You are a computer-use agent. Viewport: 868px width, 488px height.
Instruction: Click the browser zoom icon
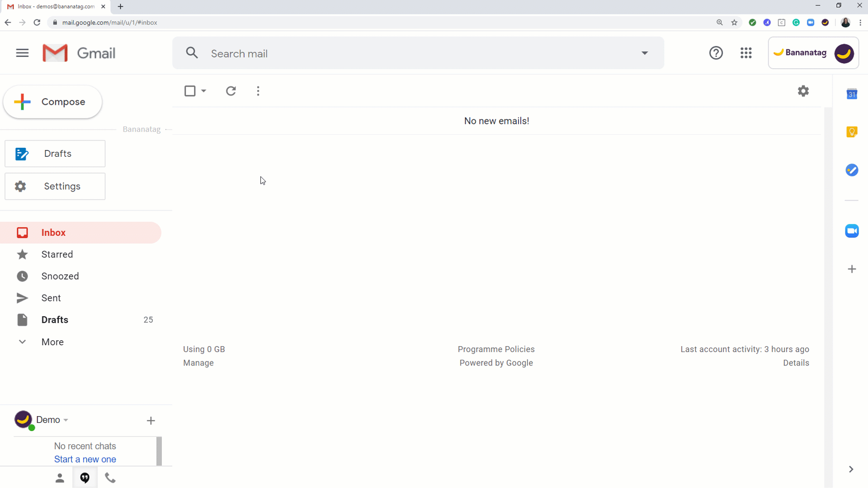tap(720, 22)
